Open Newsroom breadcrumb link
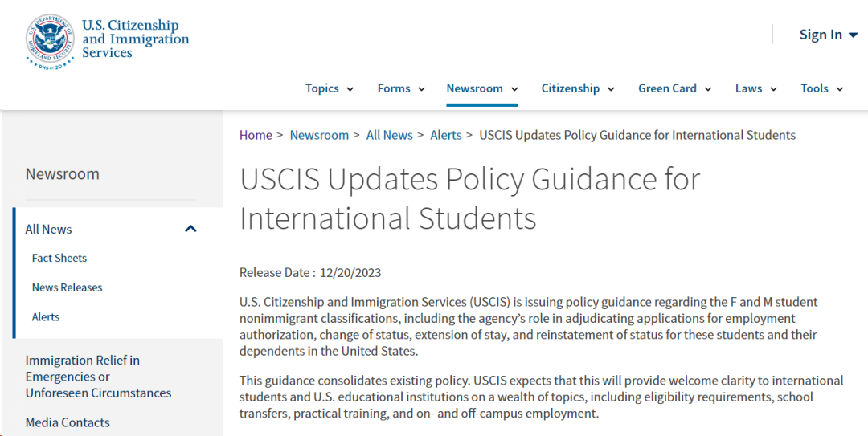The height and width of the screenshot is (436, 868). [319, 135]
